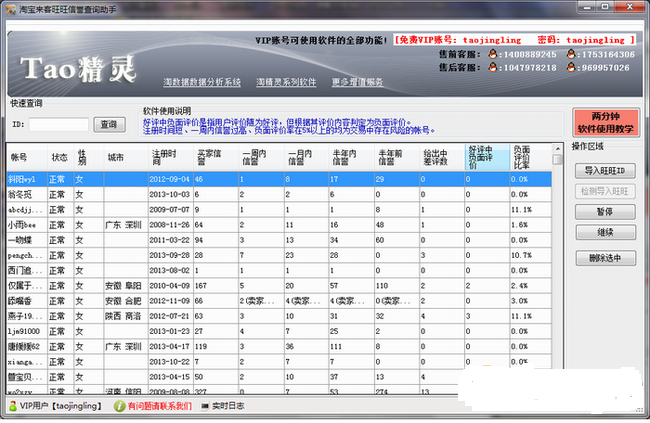Image resolution: width=650 pixels, height=423 pixels.
Task: Select the ljm91000 account row
Action: pyautogui.click(x=279, y=331)
